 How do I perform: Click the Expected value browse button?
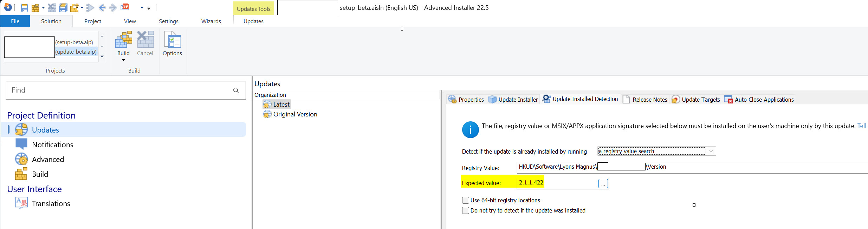coord(603,183)
